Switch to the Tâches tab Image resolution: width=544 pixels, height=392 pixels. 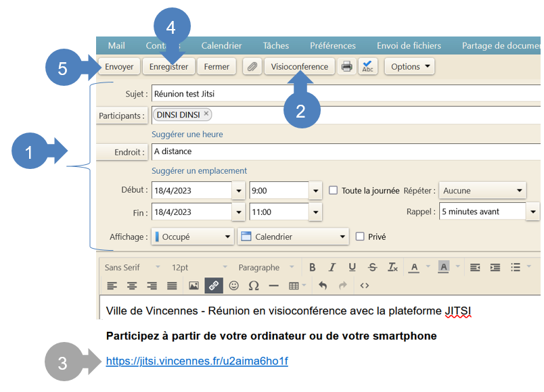275,46
